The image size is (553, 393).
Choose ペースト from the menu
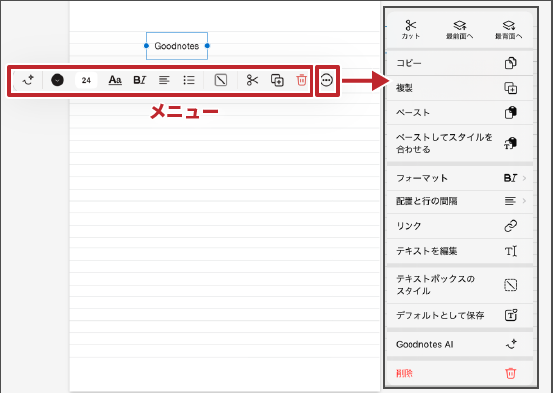460,113
